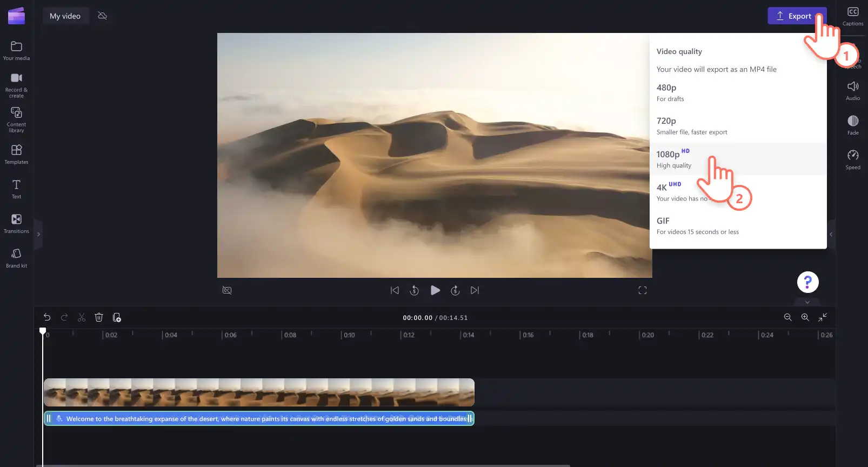Choose 4K UHD export option

738,192
